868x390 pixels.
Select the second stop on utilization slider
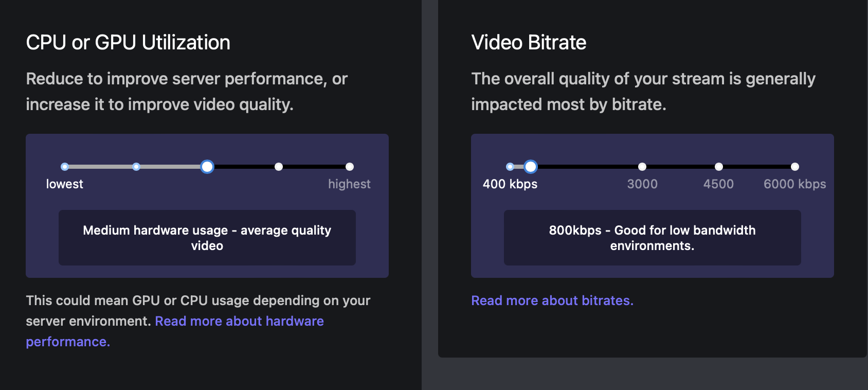[x=136, y=167]
